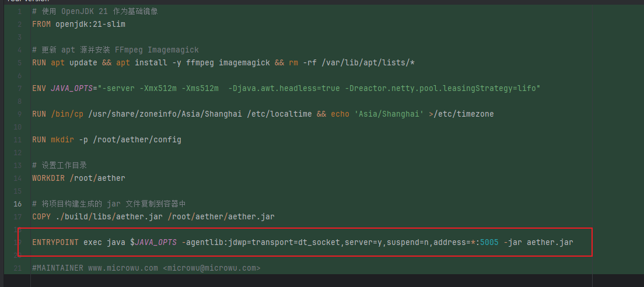Click '-jar aether.jar' at end of ENTRYPOINT line
Image resolution: width=644 pixels, height=287 pixels.
pos(538,242)
